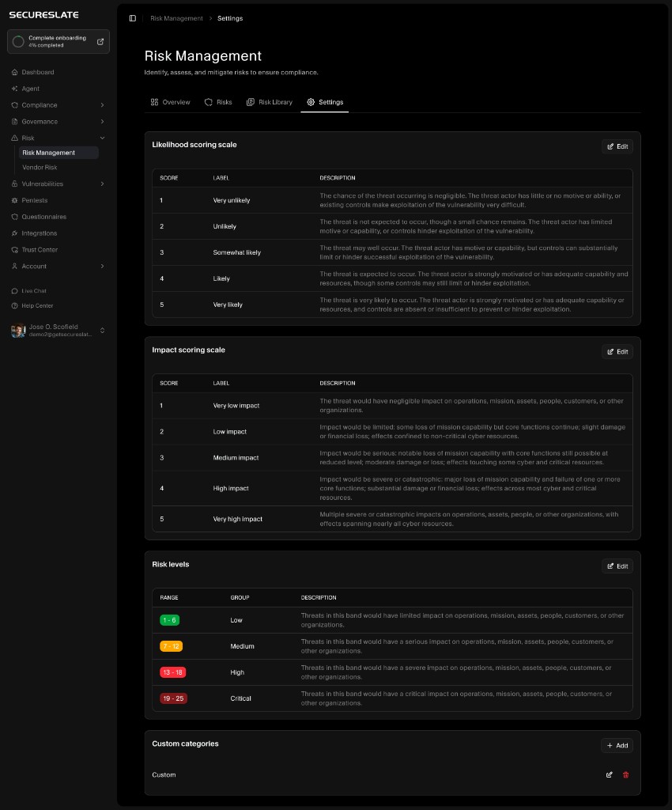672x810 pixels.
Task: Click the edit pencil icon beside Custom category
Action: pos(609,775)
